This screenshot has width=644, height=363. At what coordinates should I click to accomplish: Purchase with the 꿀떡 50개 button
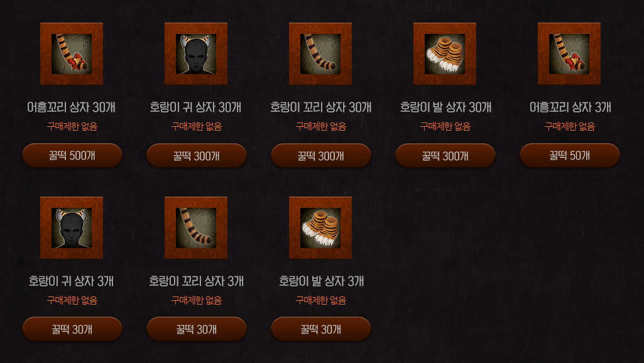click(570, 155)
